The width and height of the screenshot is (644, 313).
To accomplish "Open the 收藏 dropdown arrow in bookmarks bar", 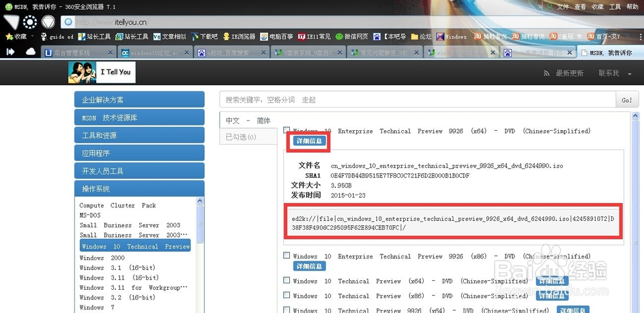I will pyautogui.click(x=32, y=37).
